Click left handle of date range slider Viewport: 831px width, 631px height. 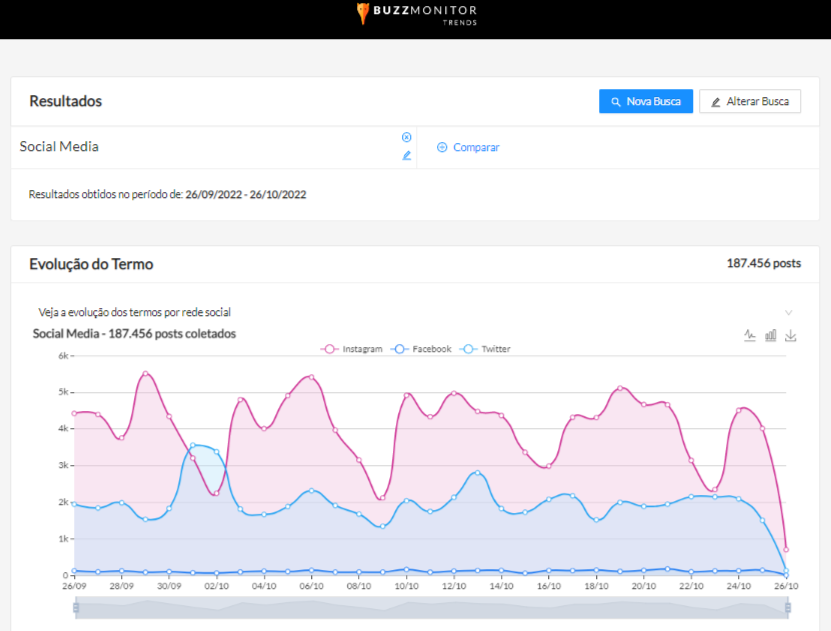point(74,608)
